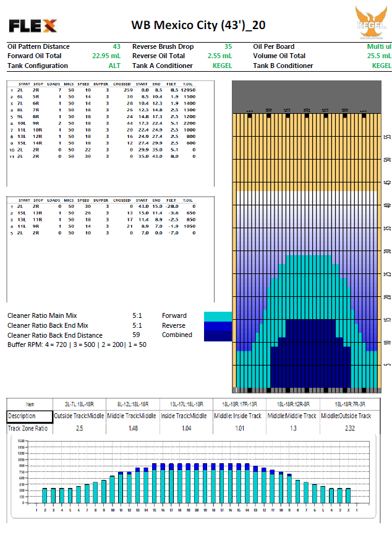Click the Middle Track:Middle description cell
Viewport: 392px width, 535px height.
[x=132, y=416]
